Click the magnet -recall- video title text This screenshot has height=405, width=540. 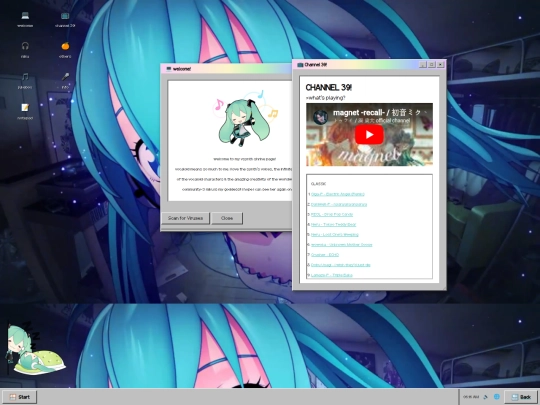(380, 113)
